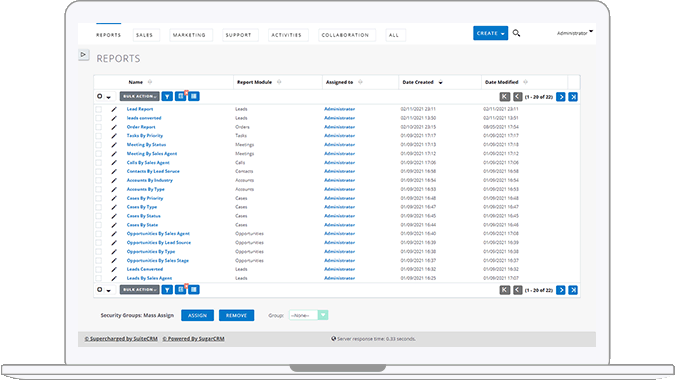Sort by Date Modified column arrows

[x=525, y=82]
